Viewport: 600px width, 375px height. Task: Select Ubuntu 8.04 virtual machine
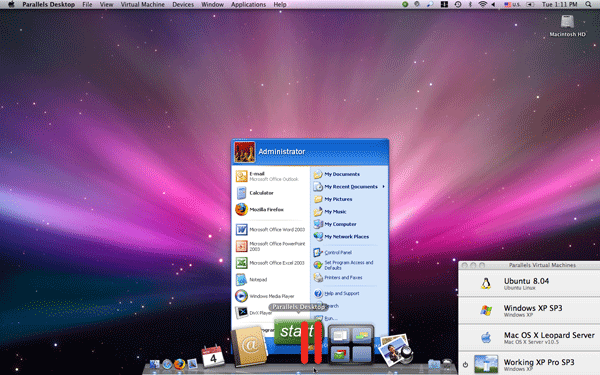coord(529,283)
